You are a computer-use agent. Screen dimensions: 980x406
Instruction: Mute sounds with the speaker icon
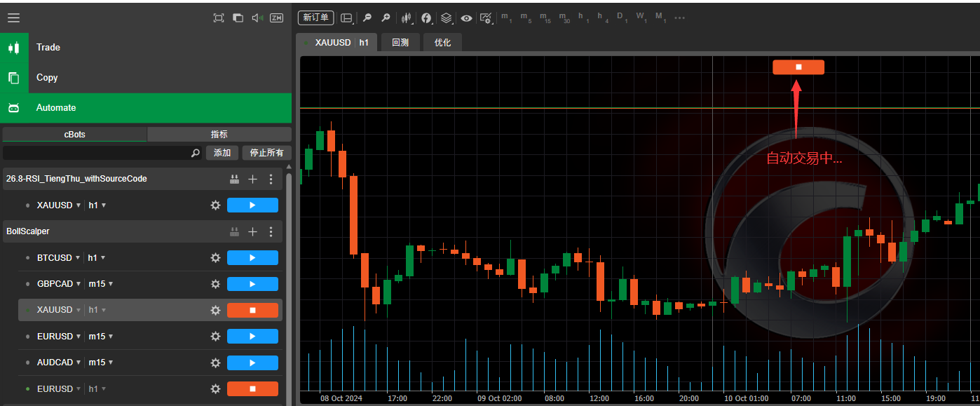tap(257, 18)
